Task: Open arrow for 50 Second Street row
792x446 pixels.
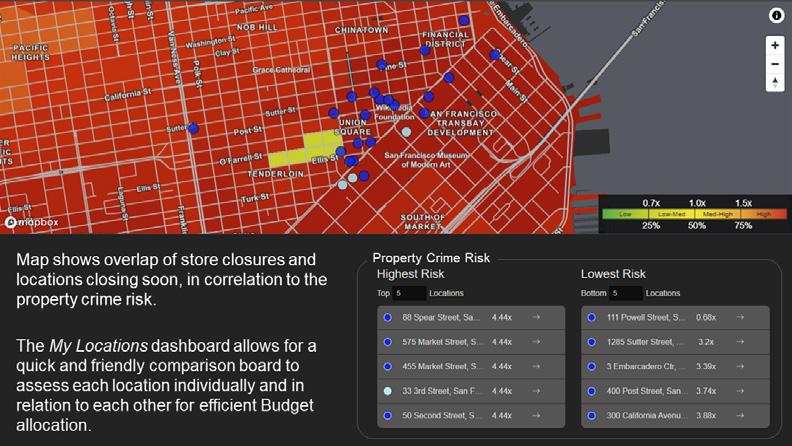Action: coord(536,415)
